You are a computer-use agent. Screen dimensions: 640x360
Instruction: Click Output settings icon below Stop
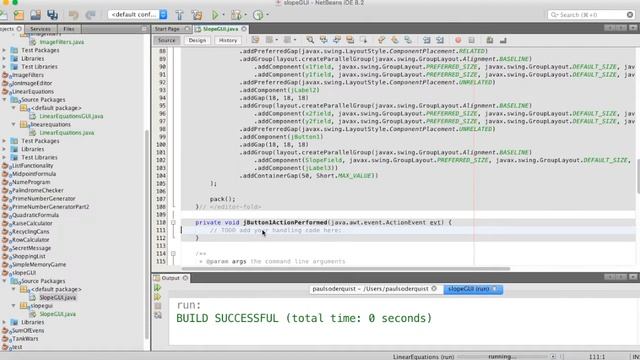[x=158, y=316]
